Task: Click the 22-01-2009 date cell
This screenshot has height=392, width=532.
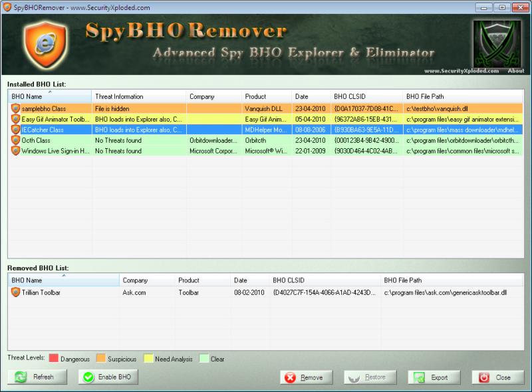Action: [x=310, y=151]
